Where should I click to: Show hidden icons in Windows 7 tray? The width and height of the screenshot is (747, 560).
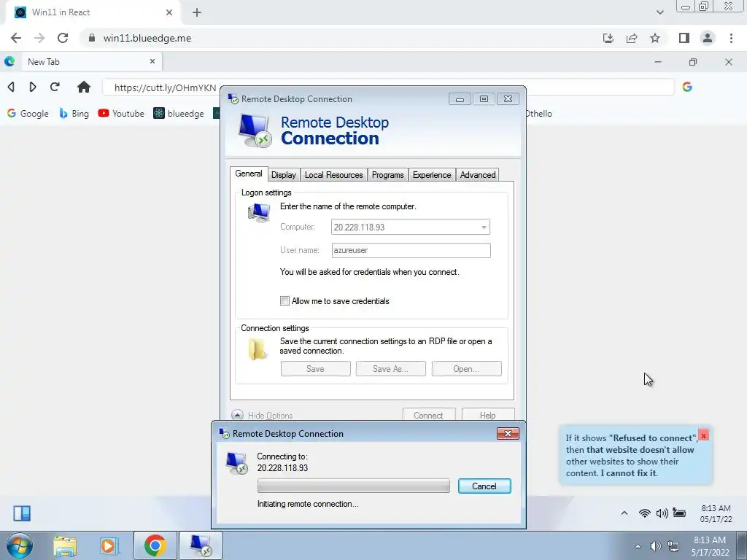[638, 546]
